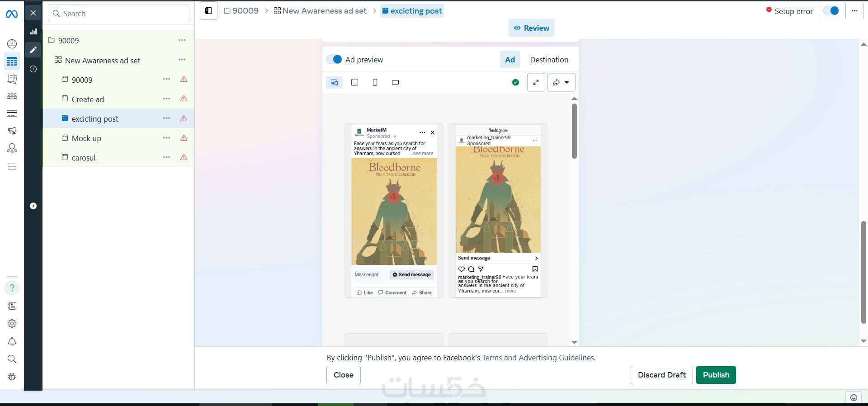Open more options for Mock up
868x406 pixels.
166,138
